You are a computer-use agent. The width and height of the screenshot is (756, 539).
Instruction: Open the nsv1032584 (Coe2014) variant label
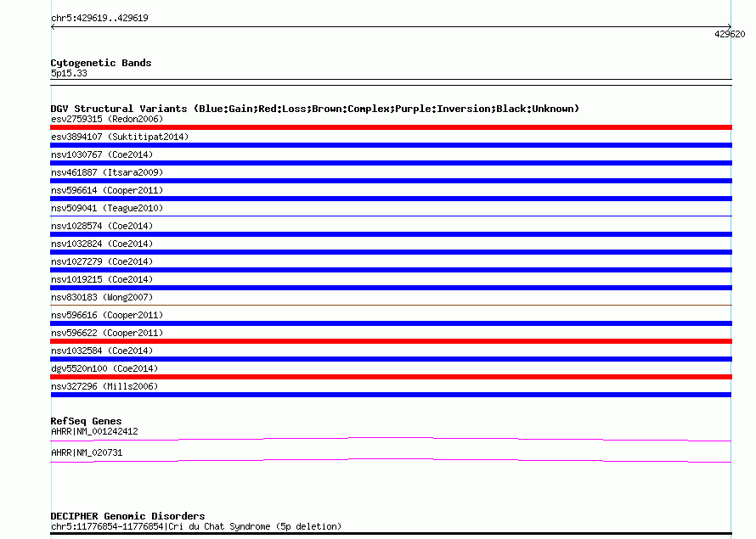pos(102,351)
